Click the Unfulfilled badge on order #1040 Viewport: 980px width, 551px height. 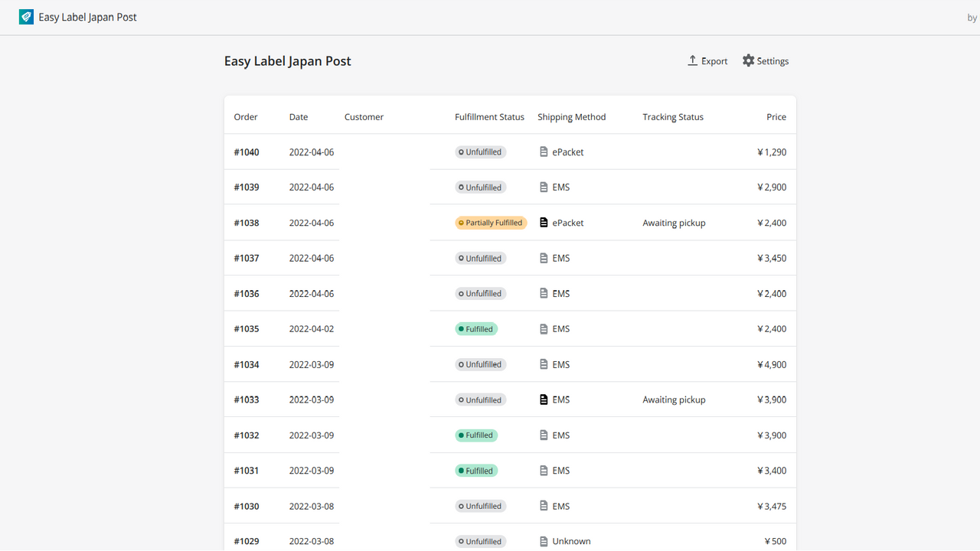(x=480, y=152)
